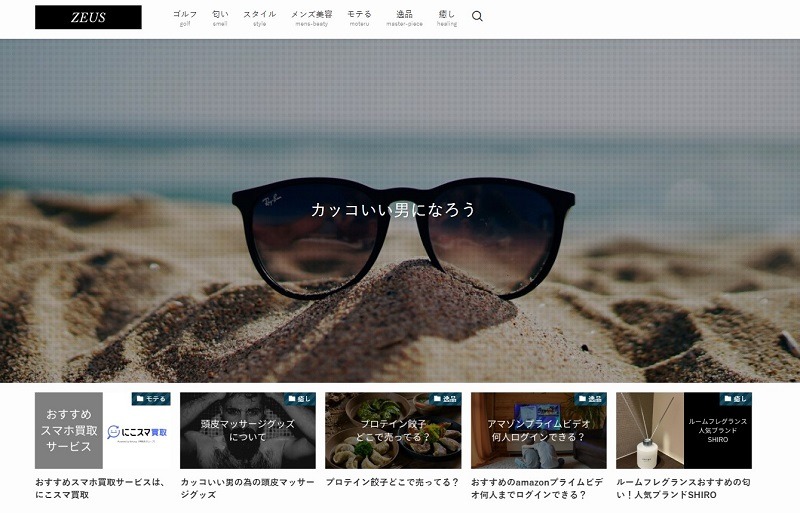This screenshot has width=800, height=513.
Task: Go to the スタイル (style) category
Action: click(x=259, y=17)
